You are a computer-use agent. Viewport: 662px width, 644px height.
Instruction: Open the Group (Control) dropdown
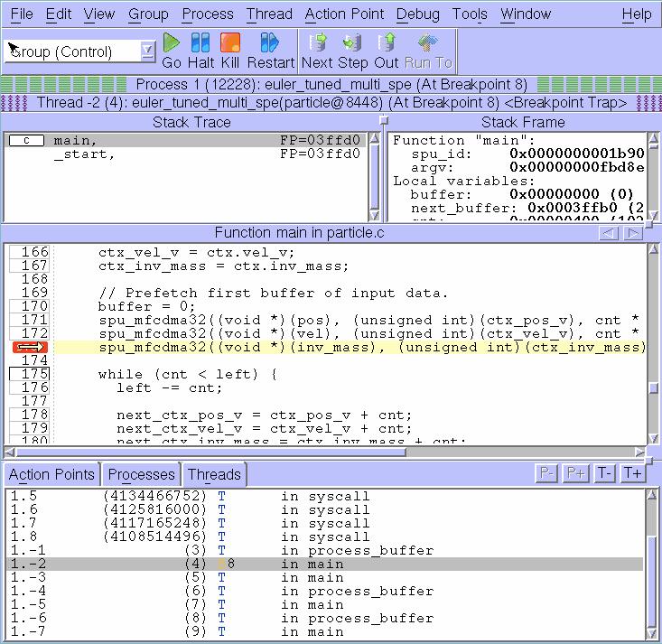(x=148, y=51)
